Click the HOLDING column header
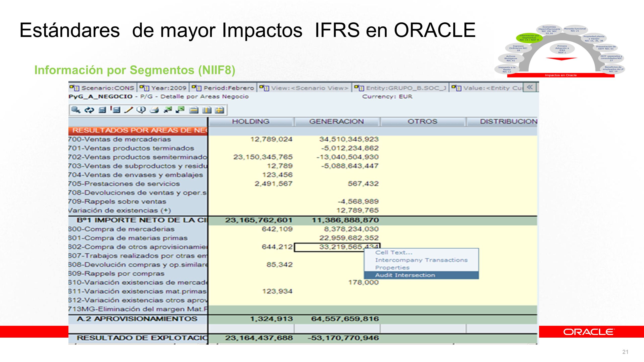The image size is (644, 362). [251, 121]
